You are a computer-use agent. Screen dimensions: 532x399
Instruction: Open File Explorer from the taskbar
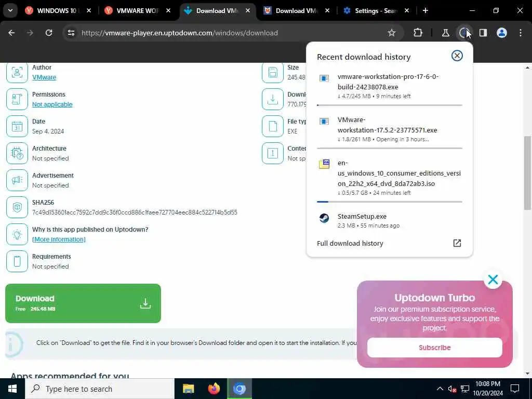pos(188,389)
